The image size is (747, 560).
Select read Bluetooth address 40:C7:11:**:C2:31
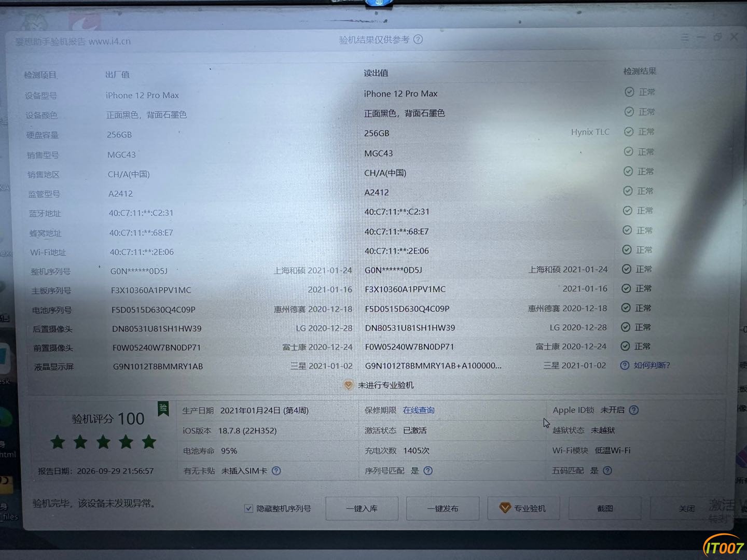(x=397, y=212)
